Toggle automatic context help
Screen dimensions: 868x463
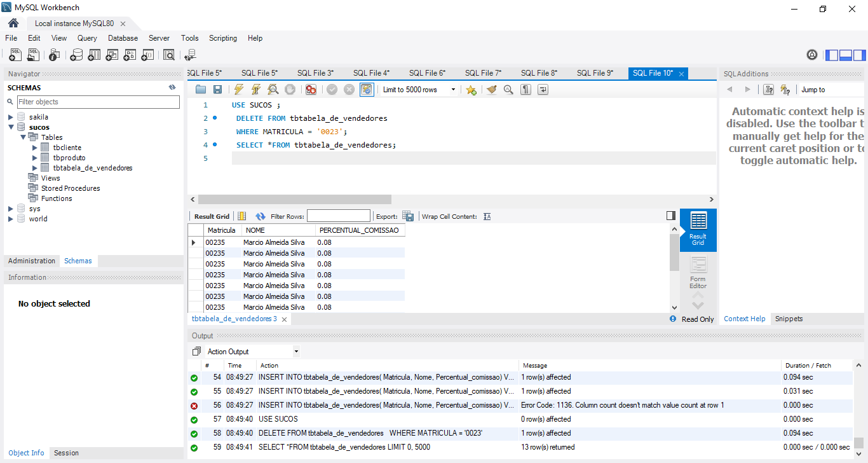pyautogui.click(x=785, y=90)
